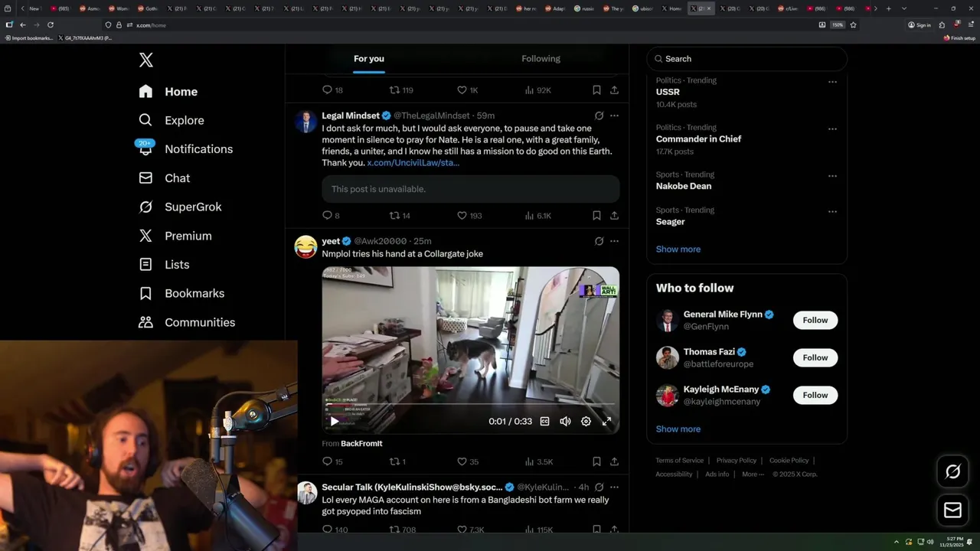Open the browser tab list dropdown
980x551 pixels.
pos(903,8)
